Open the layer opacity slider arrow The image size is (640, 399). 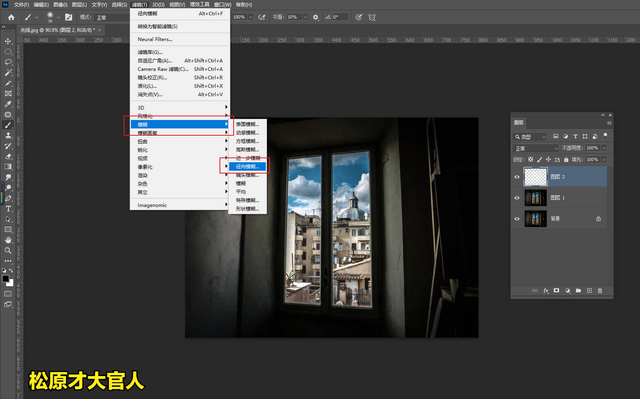click(604, 148)
